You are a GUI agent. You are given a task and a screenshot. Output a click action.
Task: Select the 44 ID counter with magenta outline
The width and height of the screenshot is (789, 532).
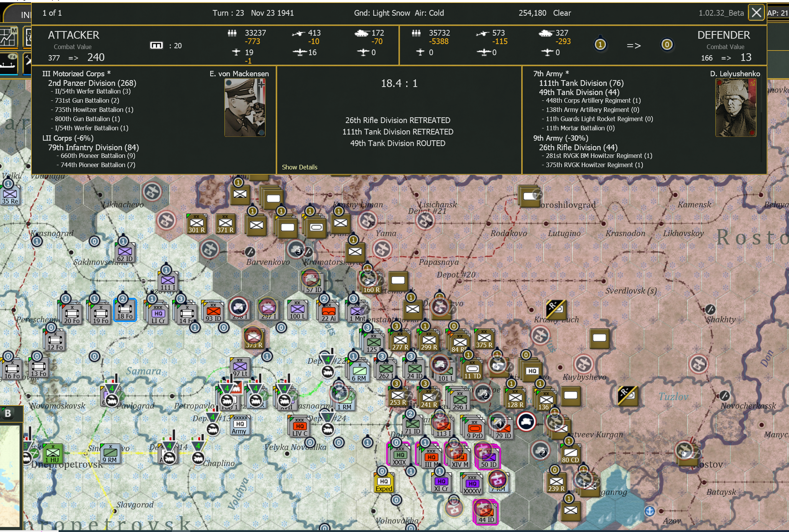pyautogui.click(x=486, y=512)
